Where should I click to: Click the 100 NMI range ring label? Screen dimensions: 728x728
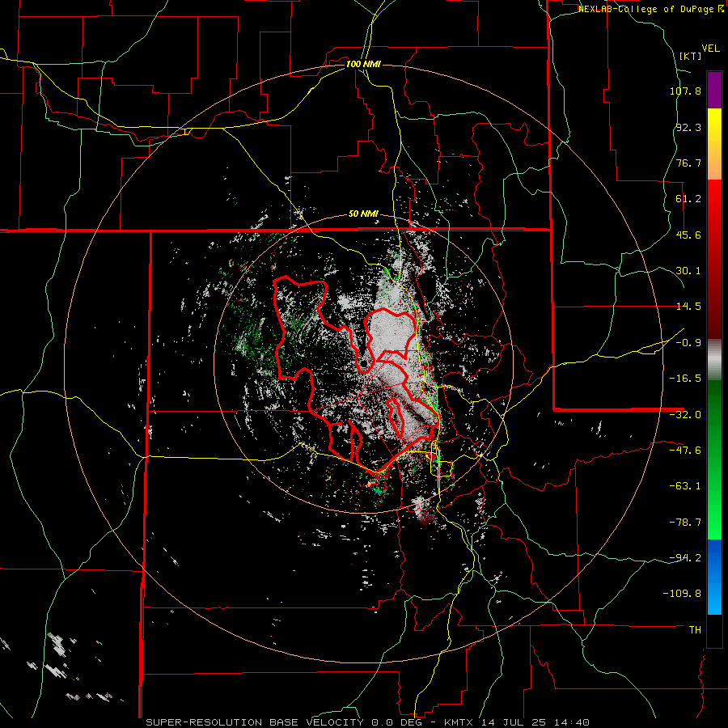point(363,64)
